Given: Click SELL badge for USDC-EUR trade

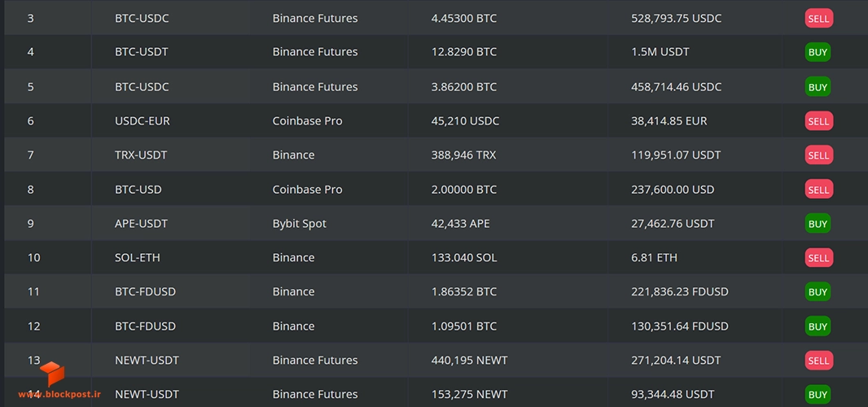Looking at the screenshot, I should (818, 120).
